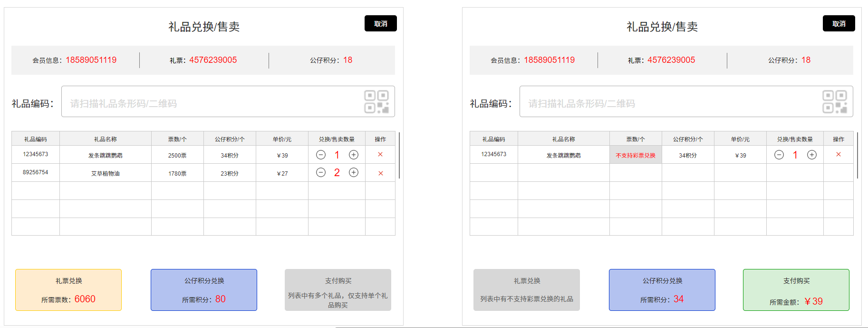Remove 艾草植物油 row from list
Screen dimensions: 868x328
coord(380,173)
